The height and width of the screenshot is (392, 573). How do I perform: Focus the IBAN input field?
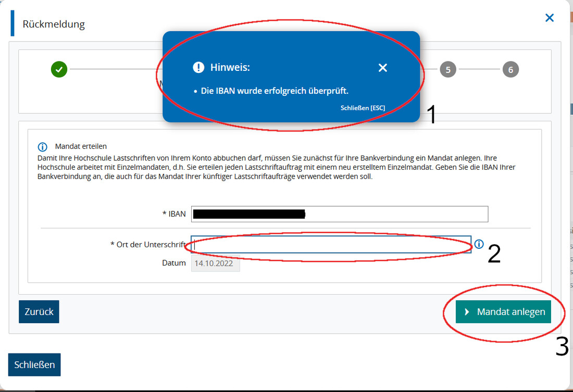click(x=340, y=214)
